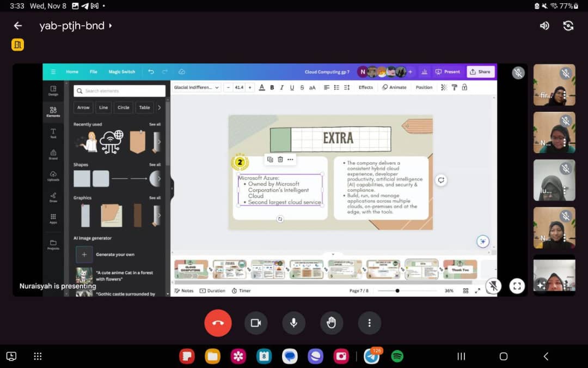The image size is (588, 368).
Task: Open audio output speaker options
Action: pos(544,26)
